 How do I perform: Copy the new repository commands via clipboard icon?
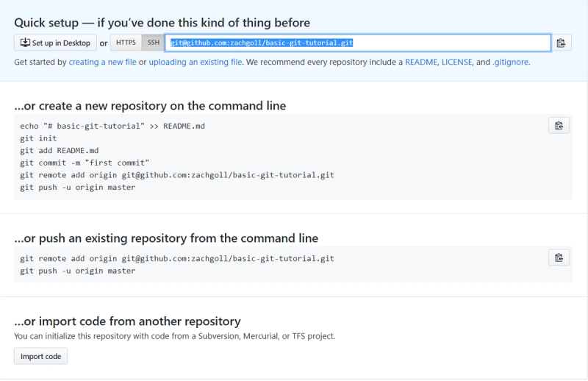(x=559, y=125)
